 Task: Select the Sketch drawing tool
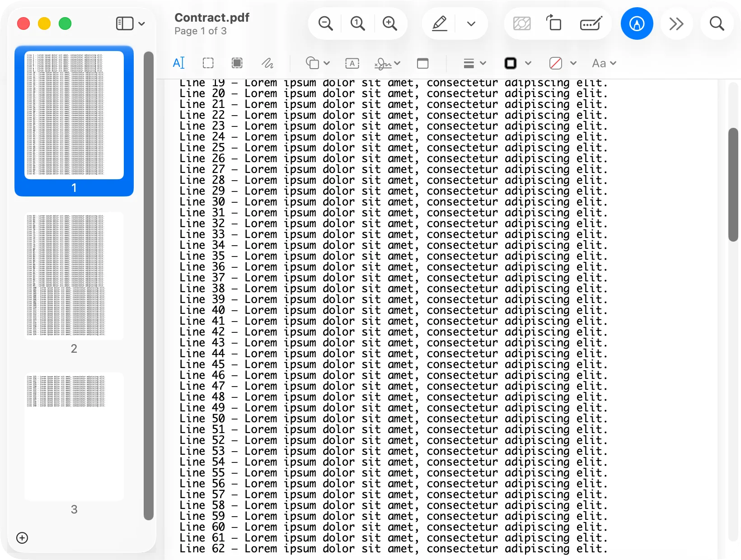(x=267, y=63)
